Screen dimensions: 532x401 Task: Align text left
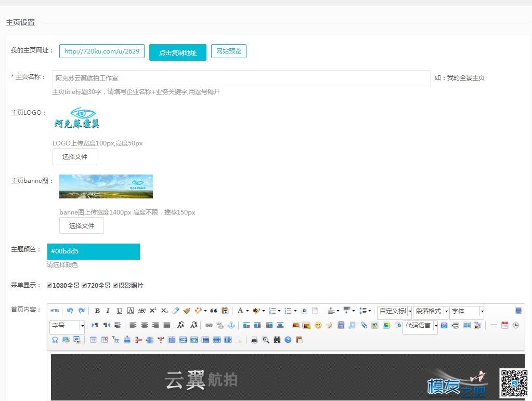(133, 325)
